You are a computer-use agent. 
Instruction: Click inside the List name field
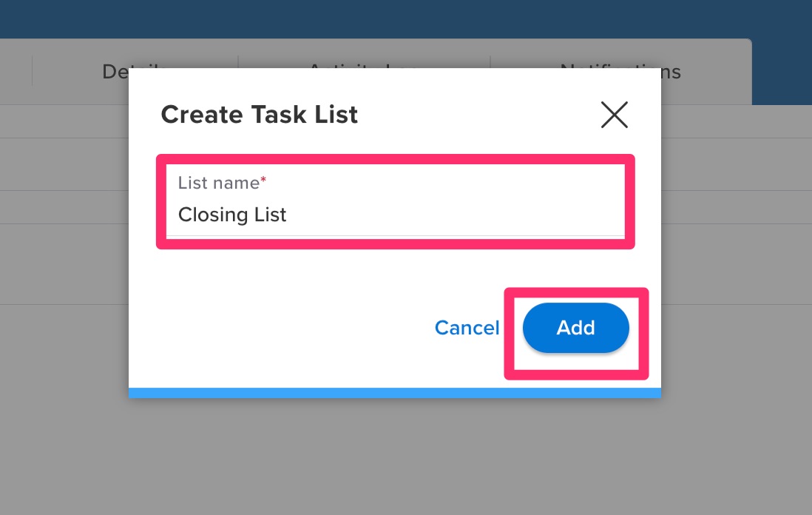click(395, 215)
